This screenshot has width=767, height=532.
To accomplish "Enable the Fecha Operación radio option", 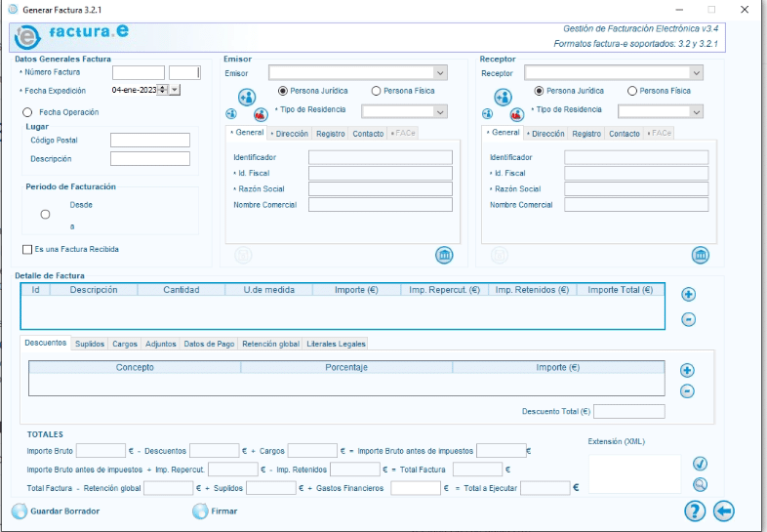I will pos(27,112).
